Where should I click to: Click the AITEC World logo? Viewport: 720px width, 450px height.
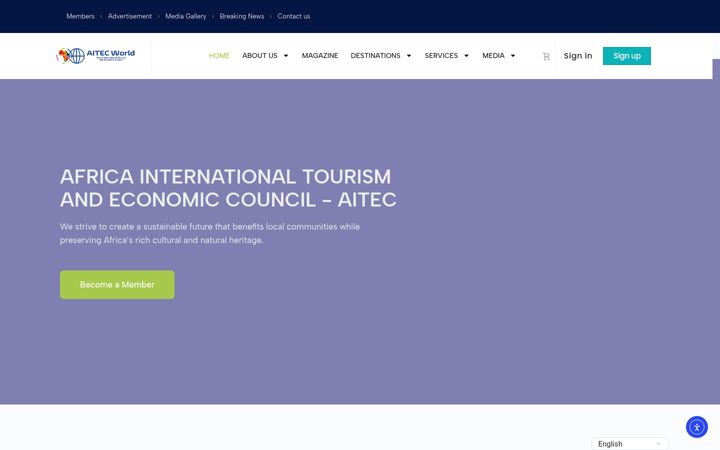click(96, 56)
